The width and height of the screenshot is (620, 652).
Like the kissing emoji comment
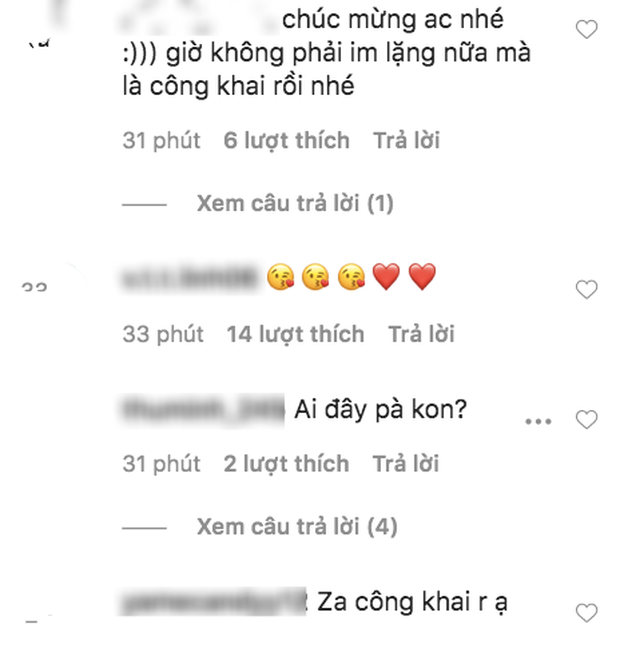pyautogui.click(x=586, y=289)
